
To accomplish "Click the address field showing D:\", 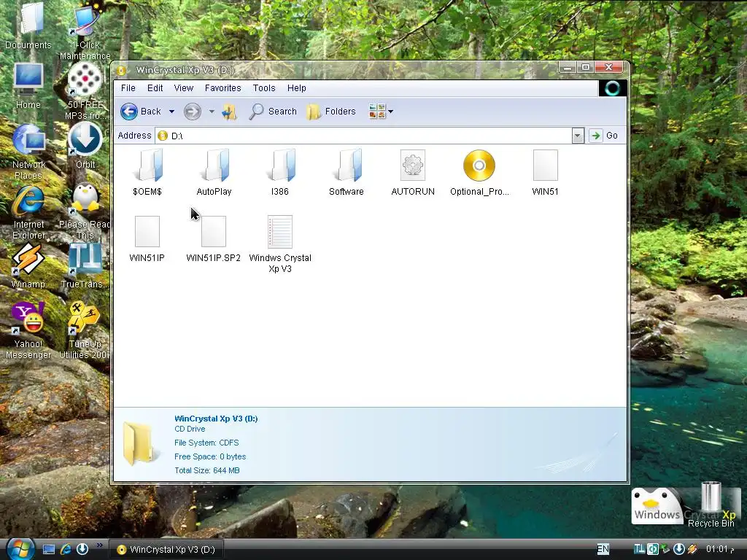I will click(363, 136).
